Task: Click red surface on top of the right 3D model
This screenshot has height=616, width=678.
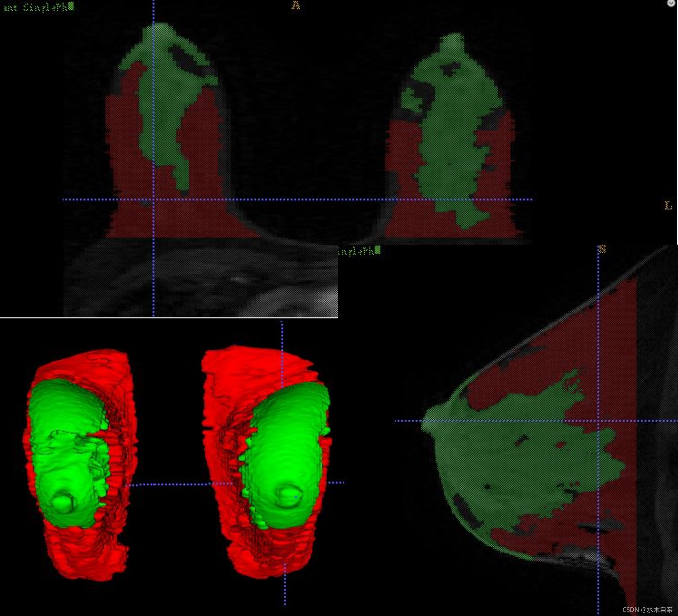Action: point(249,363)
